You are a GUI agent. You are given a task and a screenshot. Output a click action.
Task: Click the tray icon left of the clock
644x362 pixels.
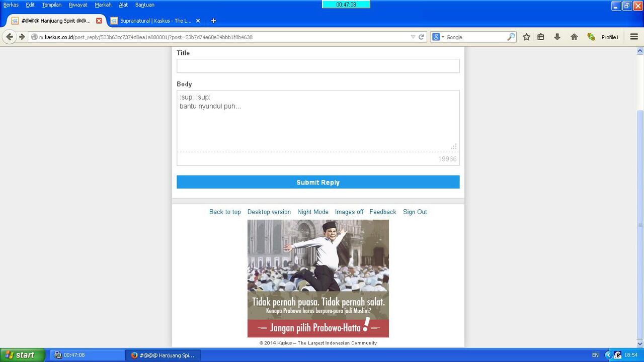(617, 355)
